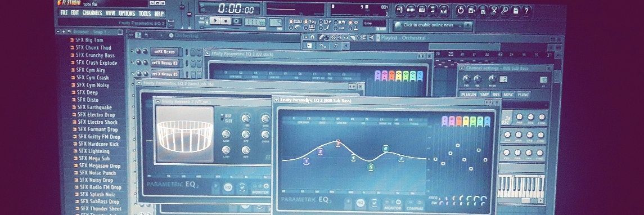Open the VIEW menu
Screen dimensions: 644x215
(110, 13)
